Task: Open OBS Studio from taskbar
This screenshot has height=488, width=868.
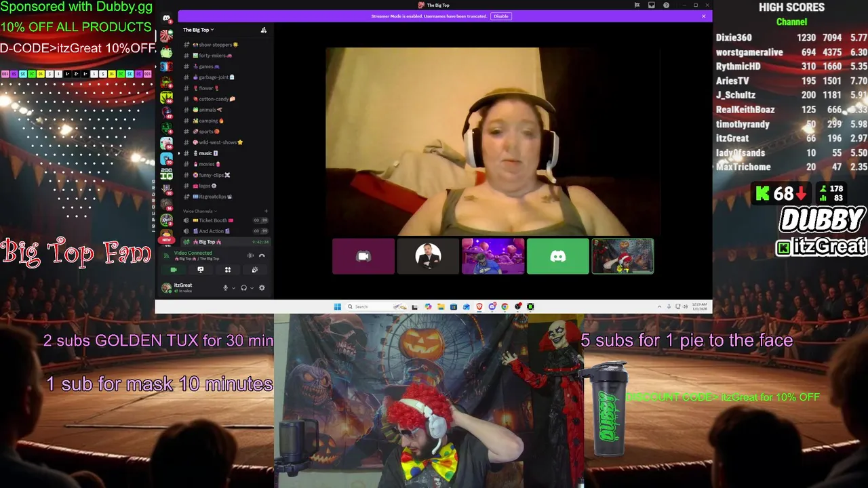Action: pos(518,306)
